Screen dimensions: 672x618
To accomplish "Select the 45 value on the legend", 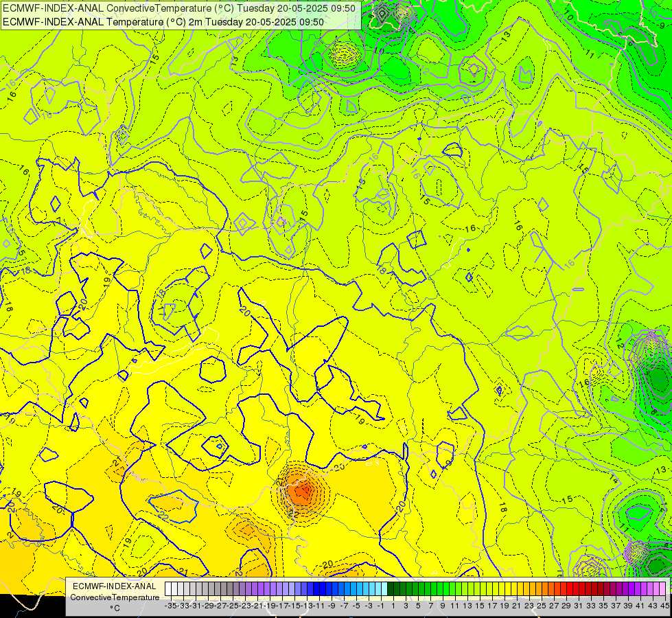I will [x=665, y=606].
